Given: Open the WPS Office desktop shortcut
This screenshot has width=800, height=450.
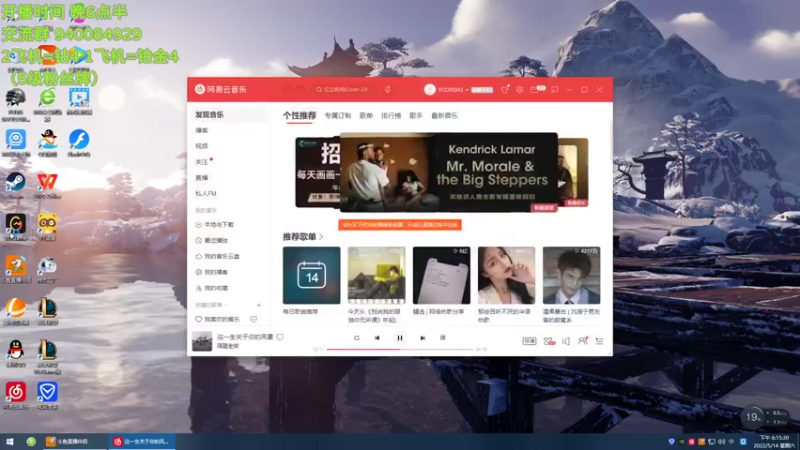Looking at the screenshot, I should (47, 186).
